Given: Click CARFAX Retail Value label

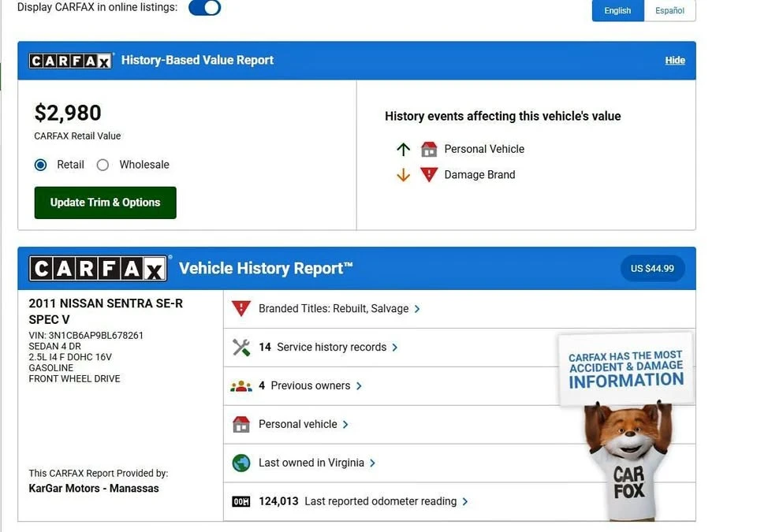Looking at the screenshot, I should [77, 136].
